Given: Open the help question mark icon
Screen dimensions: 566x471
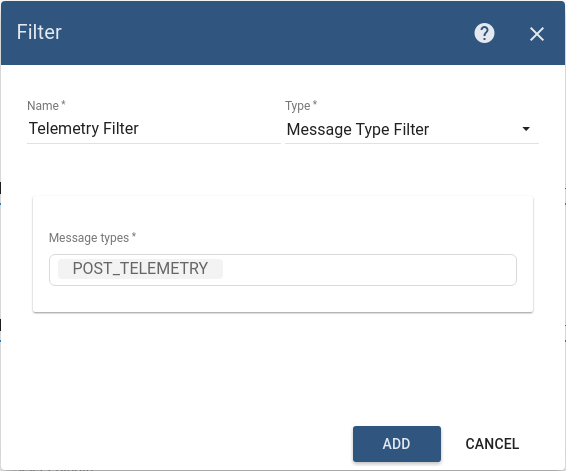Looking at the screenshot, I should tap(484, 33).
